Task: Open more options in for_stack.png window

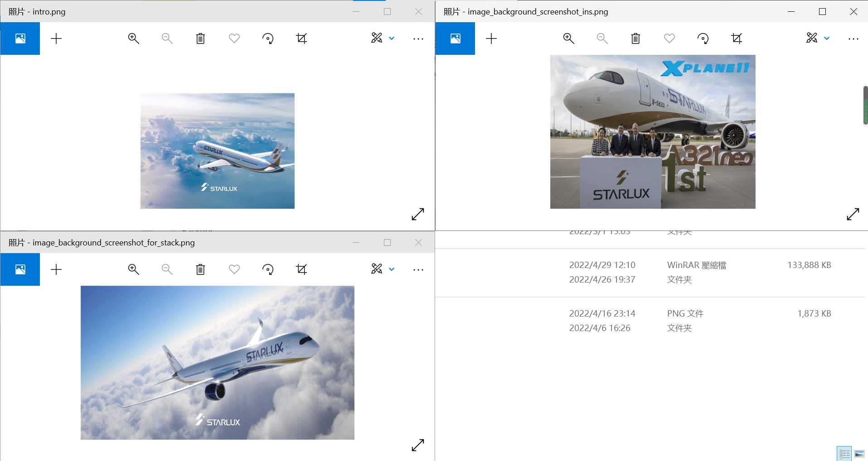Action: coord(418,270)
